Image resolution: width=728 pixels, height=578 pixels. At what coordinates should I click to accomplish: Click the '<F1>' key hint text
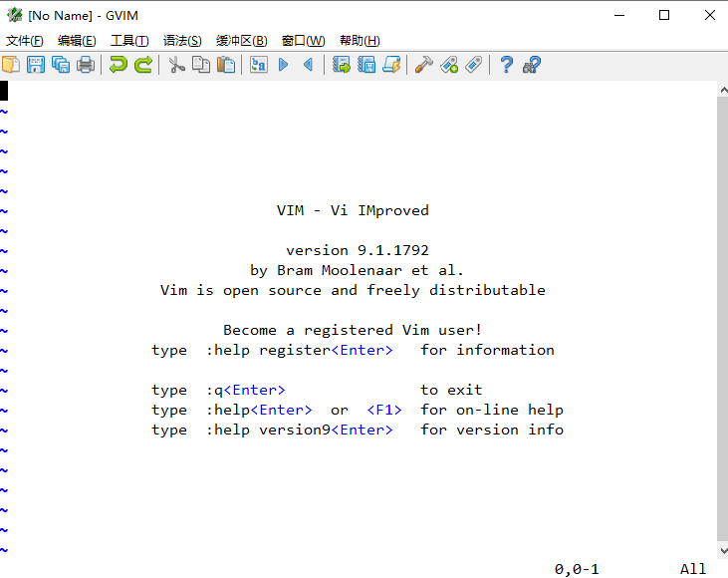tap(384, 410)
